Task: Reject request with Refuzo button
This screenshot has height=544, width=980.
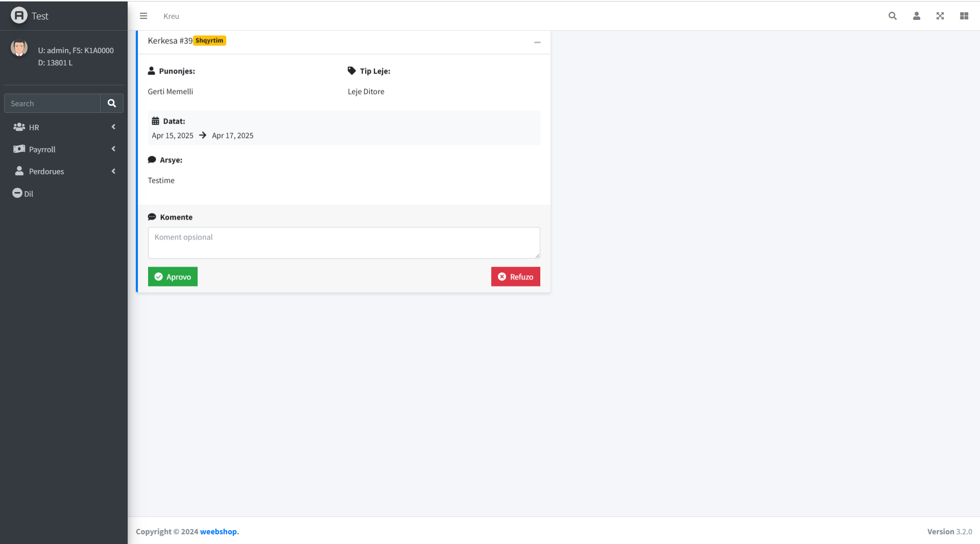Action: pyautogui.click(x=515, y=276)
